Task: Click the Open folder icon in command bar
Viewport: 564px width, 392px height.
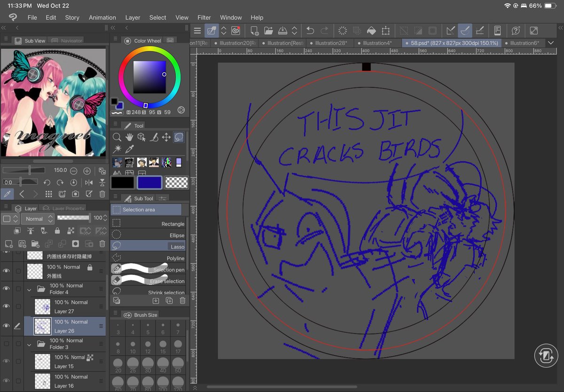Action: pyautogui.click(x=268, y=31)
